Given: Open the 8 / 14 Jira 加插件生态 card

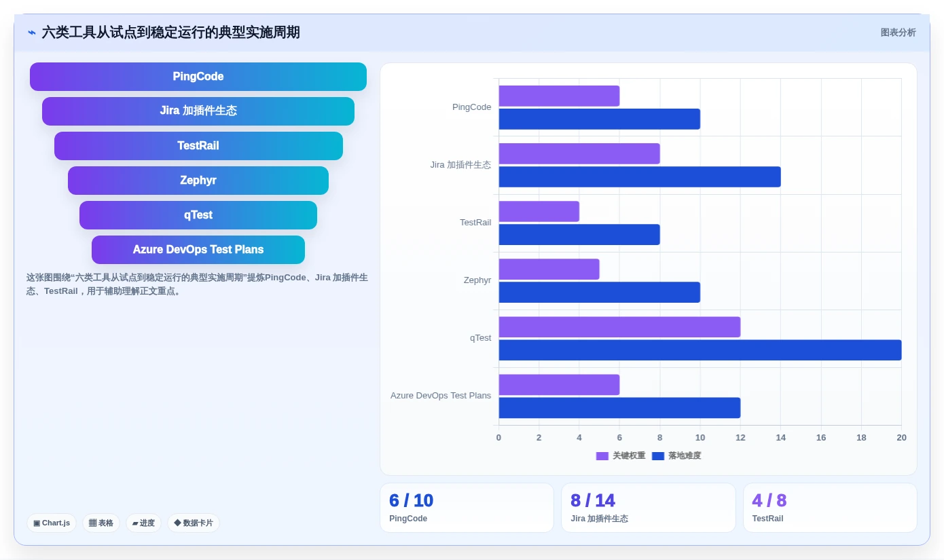Looking at the screenshot, I should tap(649, 508).
